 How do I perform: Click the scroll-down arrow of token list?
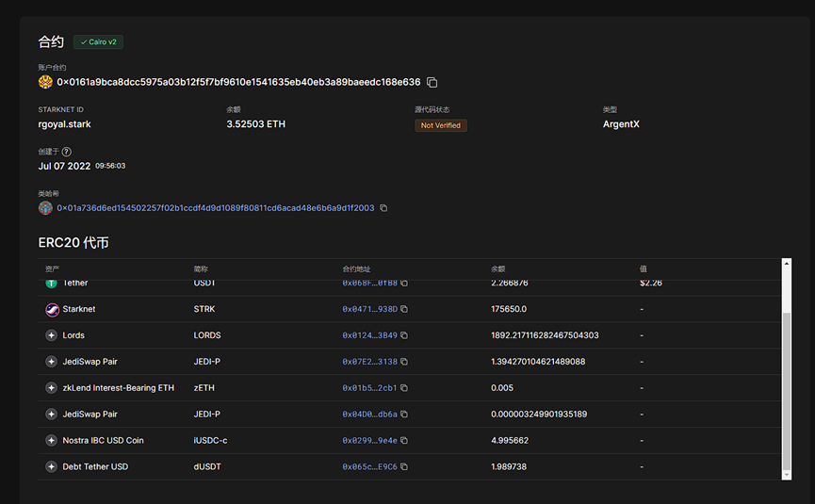tap(787, 473)
